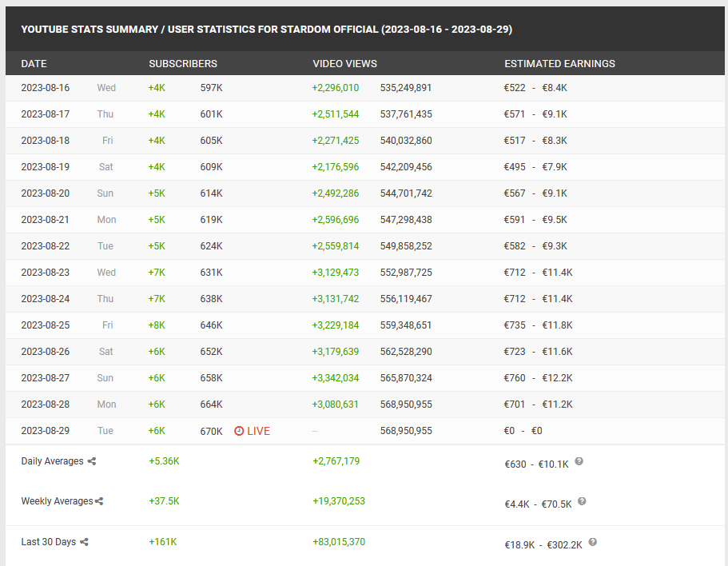Click the €495 - €7.9K earnings cell
The height and width of the screenshot is (566, 728).
click(535, 167)
